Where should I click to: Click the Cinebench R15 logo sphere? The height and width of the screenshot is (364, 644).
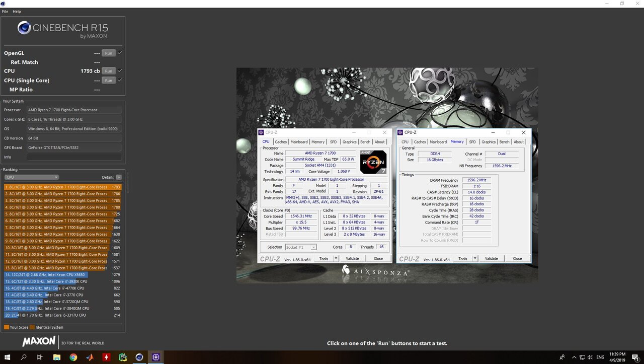(24, 28)
